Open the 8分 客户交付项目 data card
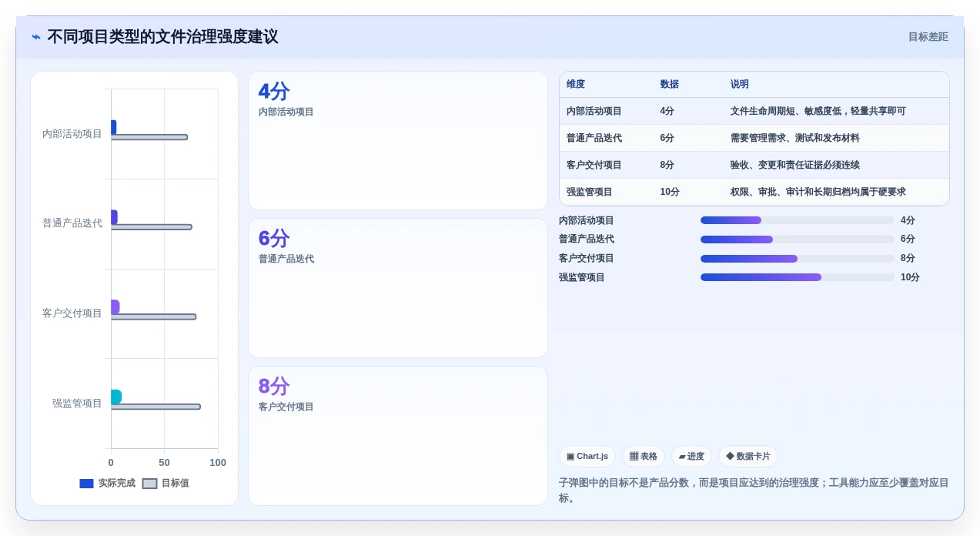This screenshot has height=536, width=980. (x=398, y=436)
